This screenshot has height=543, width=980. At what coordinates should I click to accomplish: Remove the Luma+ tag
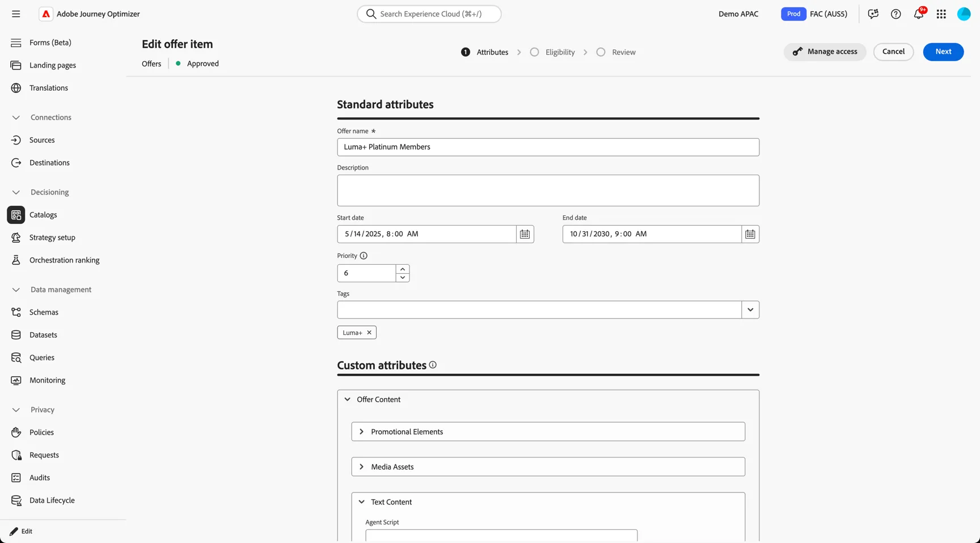tap(369, 333)
